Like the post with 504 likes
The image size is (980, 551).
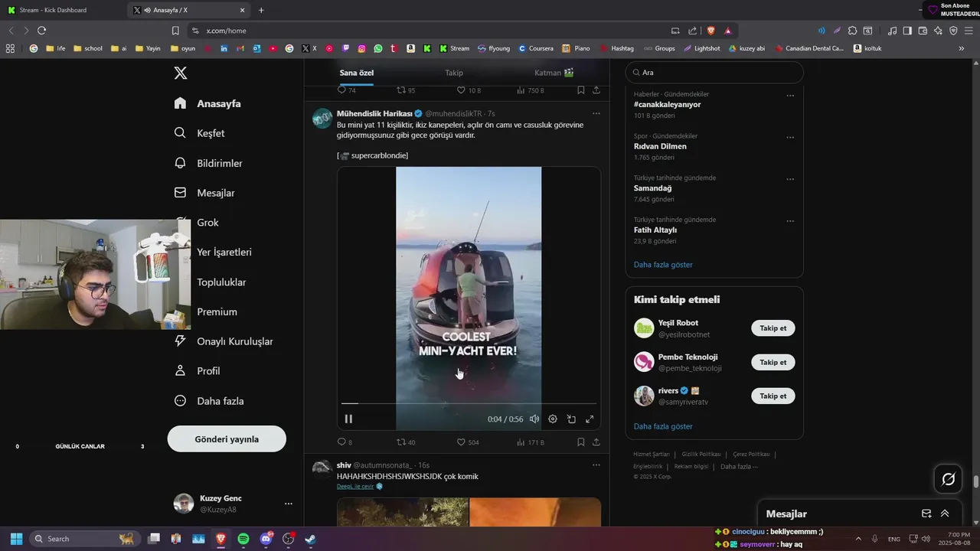[468, 442]
